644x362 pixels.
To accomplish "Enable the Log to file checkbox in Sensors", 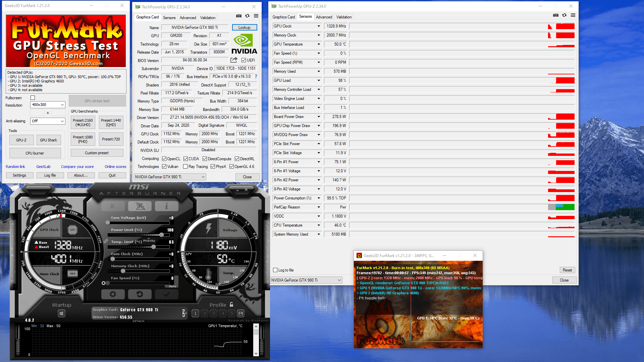I will pos(275,270).
